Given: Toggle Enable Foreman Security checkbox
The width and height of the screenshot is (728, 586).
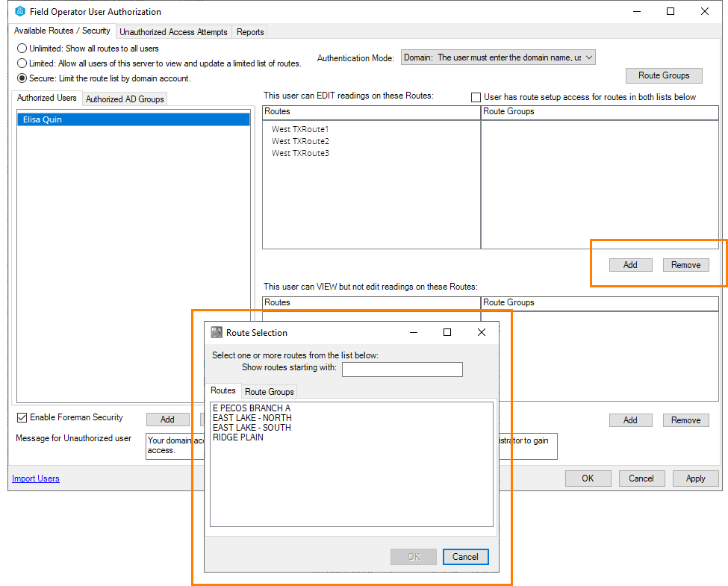Looking at the screenshot, I should click(x=22, y=417).
